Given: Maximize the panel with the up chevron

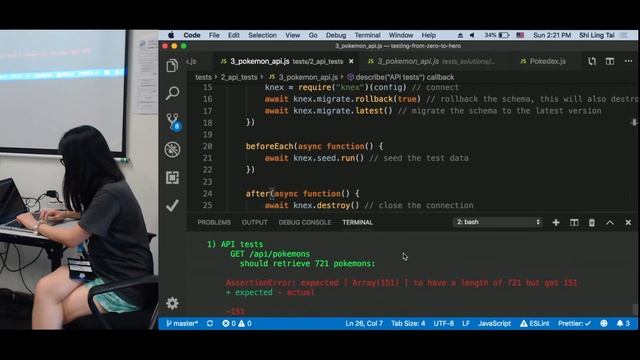Looking at the screenshot, I should click(x=610, y=222).
